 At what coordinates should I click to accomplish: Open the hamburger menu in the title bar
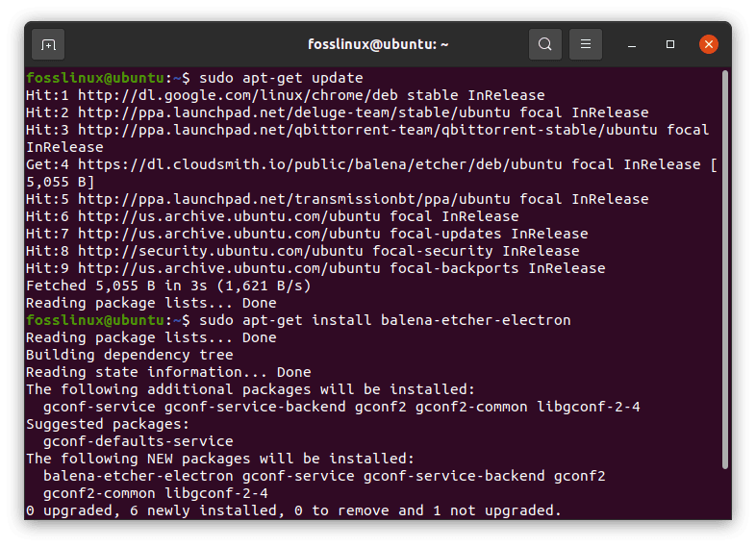585,44
